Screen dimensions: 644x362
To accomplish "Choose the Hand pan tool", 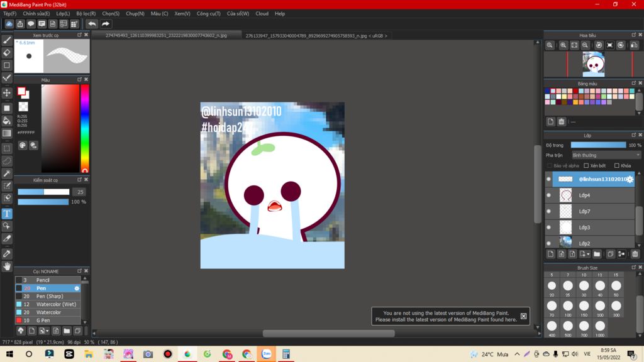I will coord(7,266).
